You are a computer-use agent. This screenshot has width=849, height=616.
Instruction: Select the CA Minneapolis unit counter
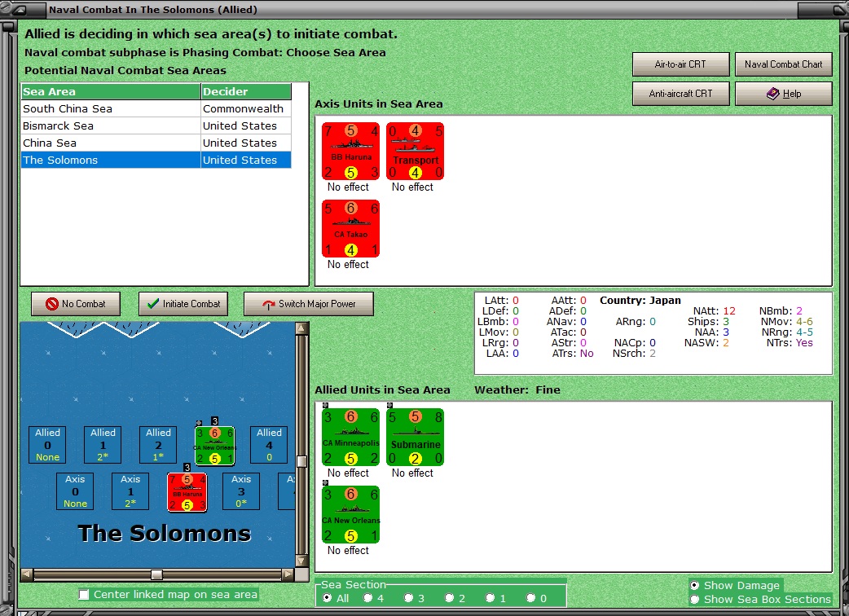tap(350, 437)
